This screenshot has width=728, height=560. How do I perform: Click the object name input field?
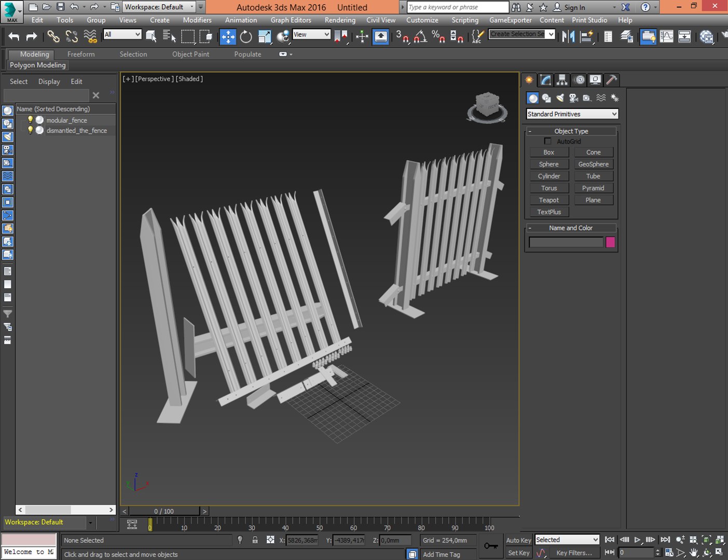[x=566, y=242]
